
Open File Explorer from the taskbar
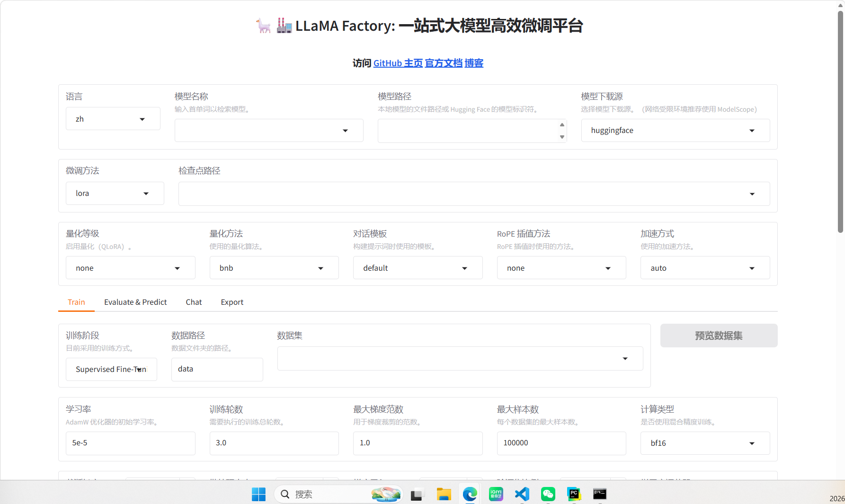click(444, 494)
